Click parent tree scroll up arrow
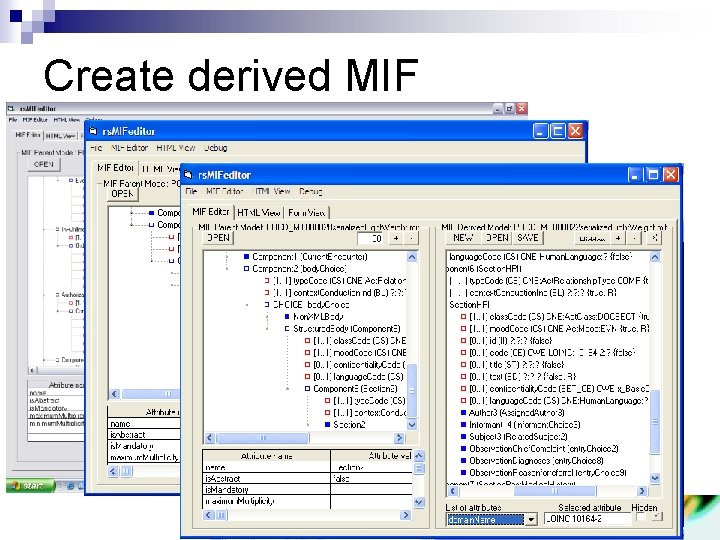Image resolution: width=720 pixels, height=540 pixels. point(412,257)
